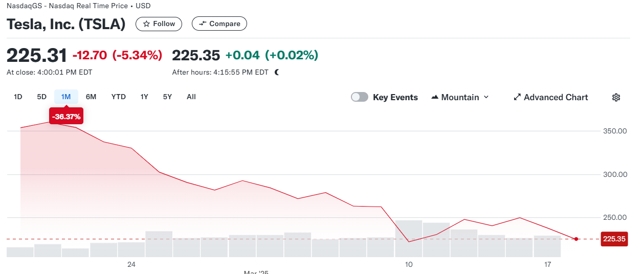This screenshot has width=644, height=274.
Task: Click the 350.00 axis label
Action: tap(614, 131)
